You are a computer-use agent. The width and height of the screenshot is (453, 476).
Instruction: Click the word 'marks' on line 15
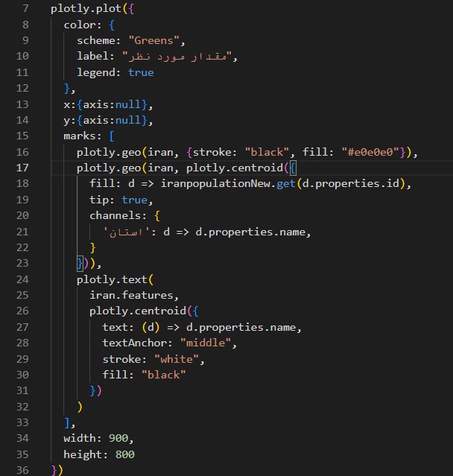(x=80, y=136)
